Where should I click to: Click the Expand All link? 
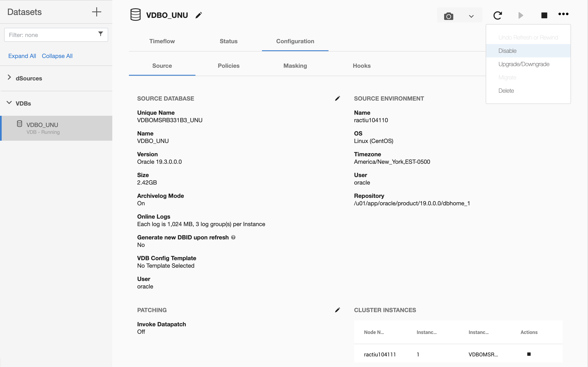[22, 56]
